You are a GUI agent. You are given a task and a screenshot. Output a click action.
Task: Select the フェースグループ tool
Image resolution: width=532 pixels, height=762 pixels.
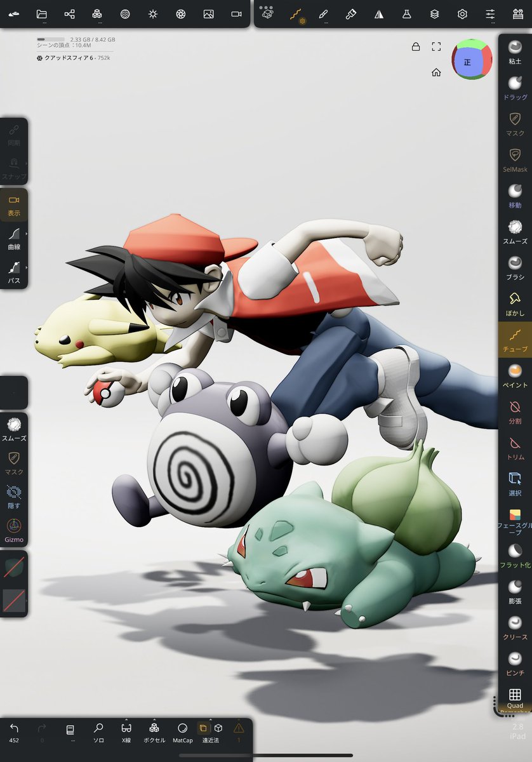pos(515,522)
